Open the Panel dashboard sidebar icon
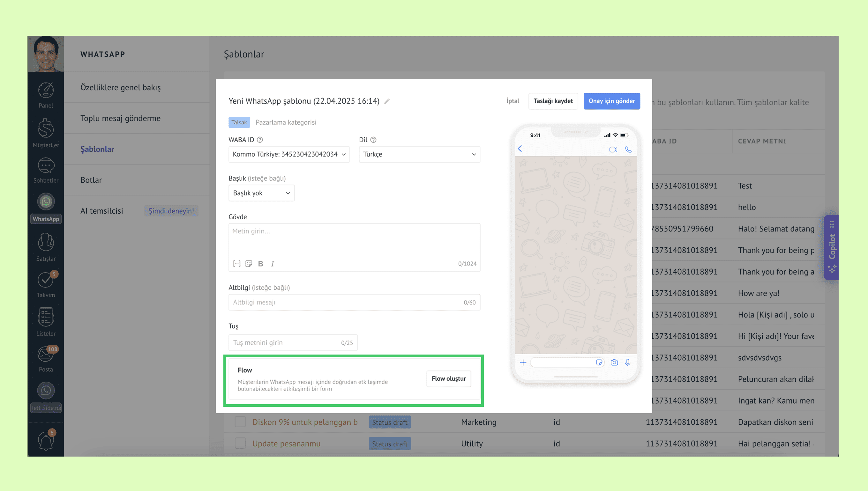This screenshot has width=868, height=491. 46,95
